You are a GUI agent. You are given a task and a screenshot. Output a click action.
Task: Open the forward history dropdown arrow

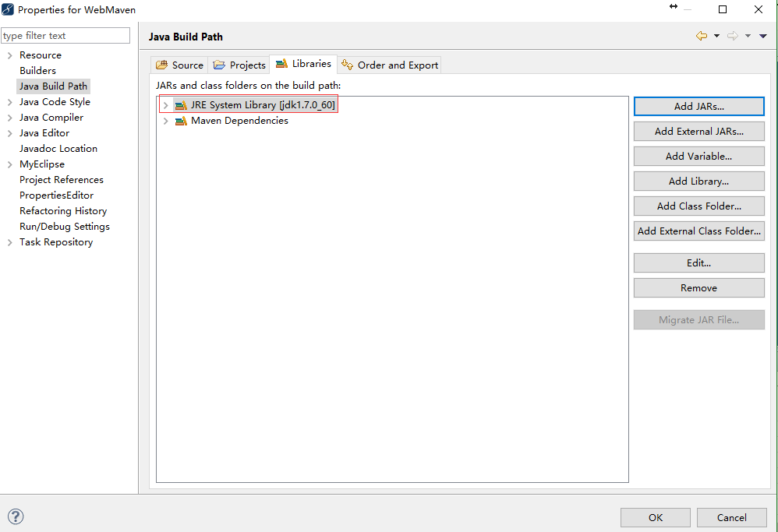click(x=748, y=36)
